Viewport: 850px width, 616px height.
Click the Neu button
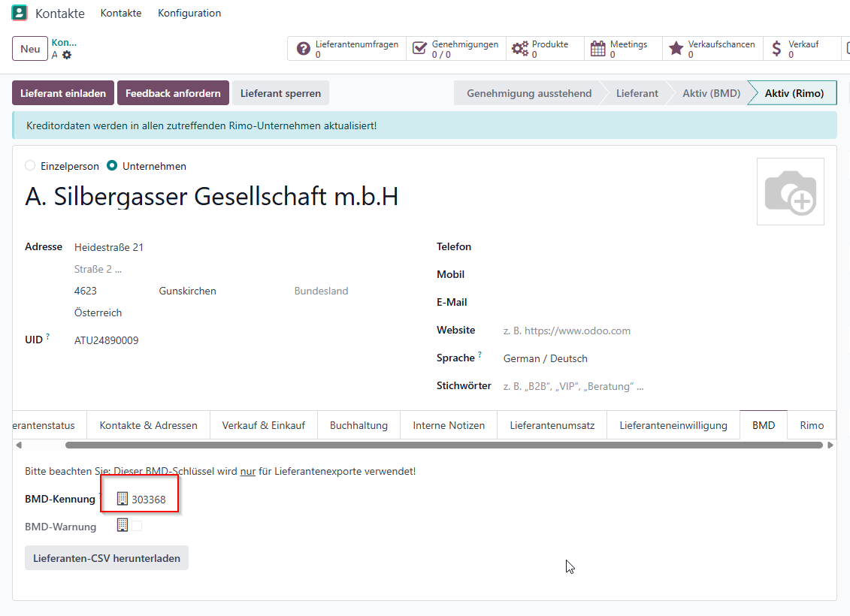coord(30,49)
